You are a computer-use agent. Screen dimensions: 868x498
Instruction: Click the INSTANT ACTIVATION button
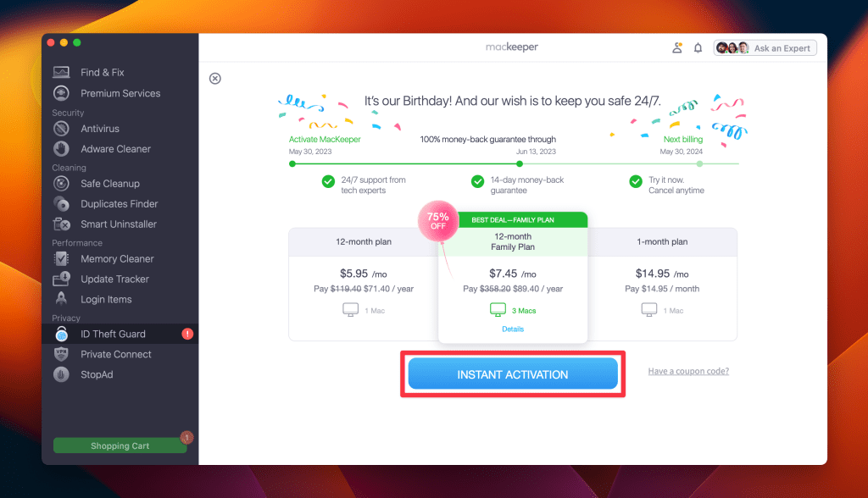[513, 374]
